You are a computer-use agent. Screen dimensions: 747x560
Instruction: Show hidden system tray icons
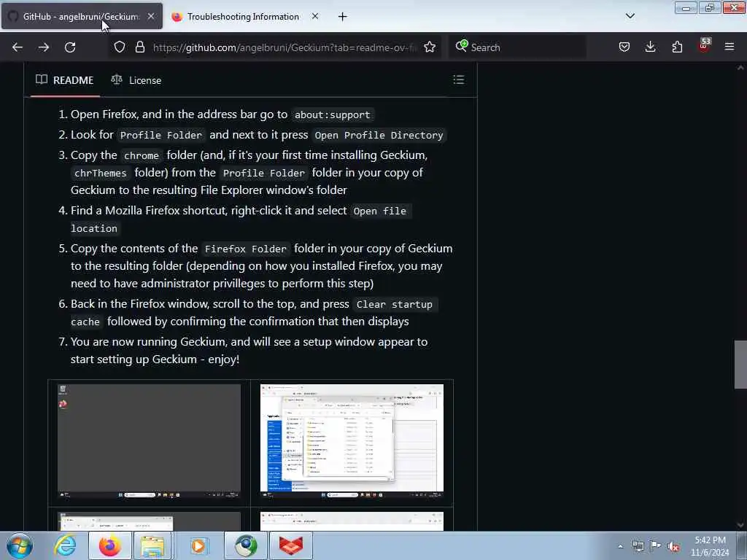[x=620, y=547]
